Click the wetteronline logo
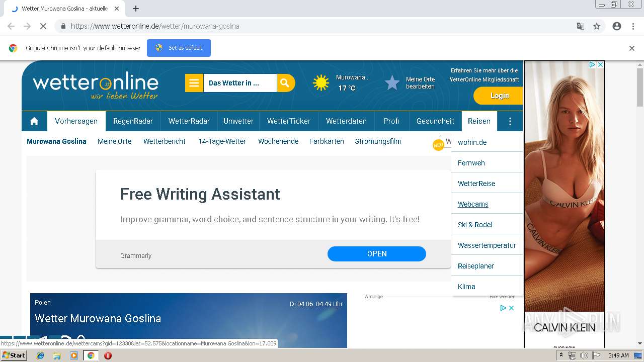 [x=96, y=85]
